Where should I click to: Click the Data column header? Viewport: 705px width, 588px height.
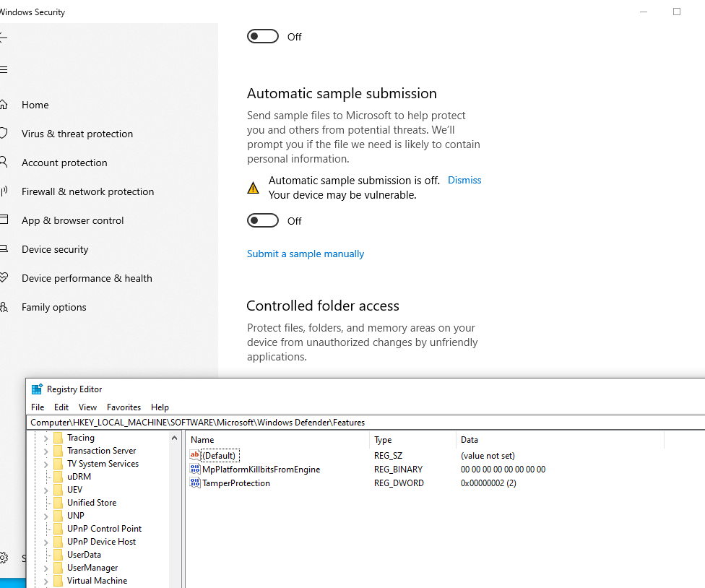coord(560,440)
